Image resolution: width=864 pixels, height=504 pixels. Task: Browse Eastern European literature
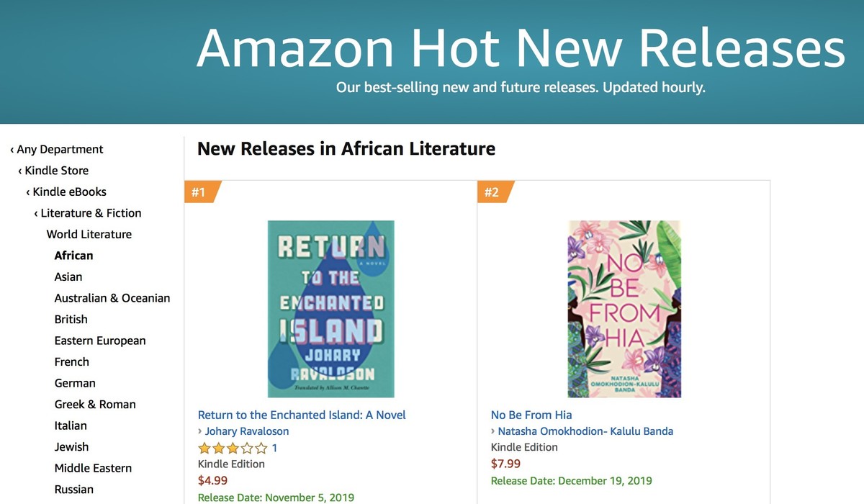100,341
